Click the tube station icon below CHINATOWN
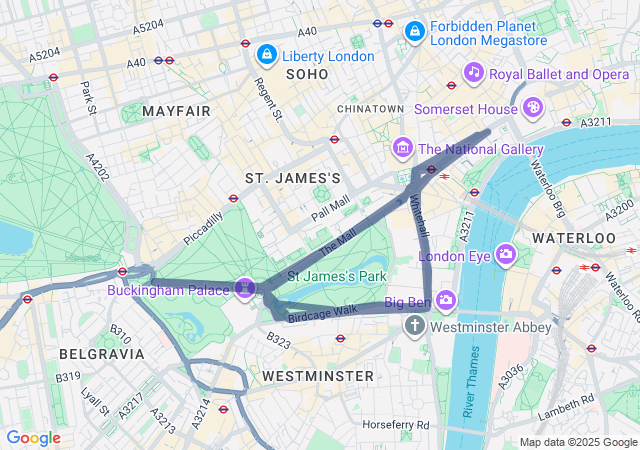 [x=334, y=140]
